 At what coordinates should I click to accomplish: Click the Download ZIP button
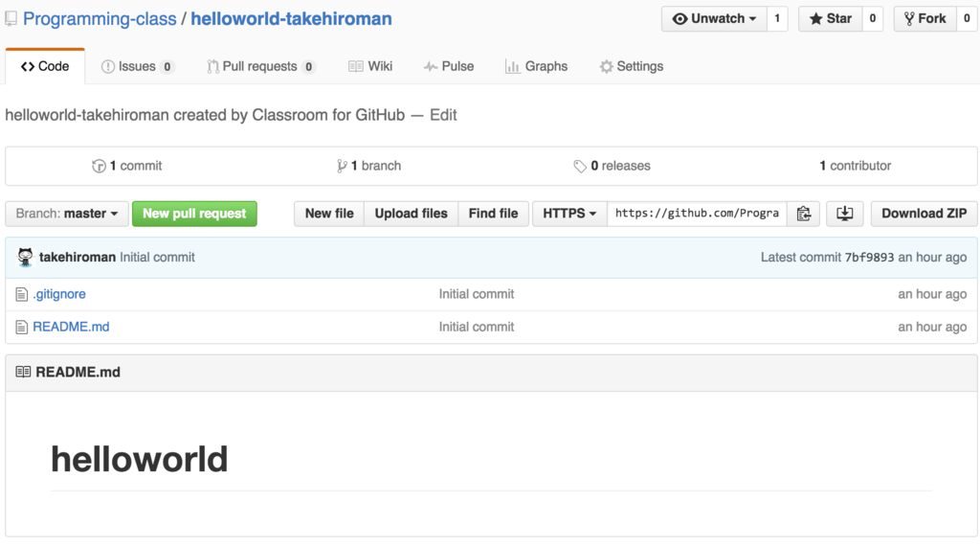pyautogui.click(x=924, y=214)
